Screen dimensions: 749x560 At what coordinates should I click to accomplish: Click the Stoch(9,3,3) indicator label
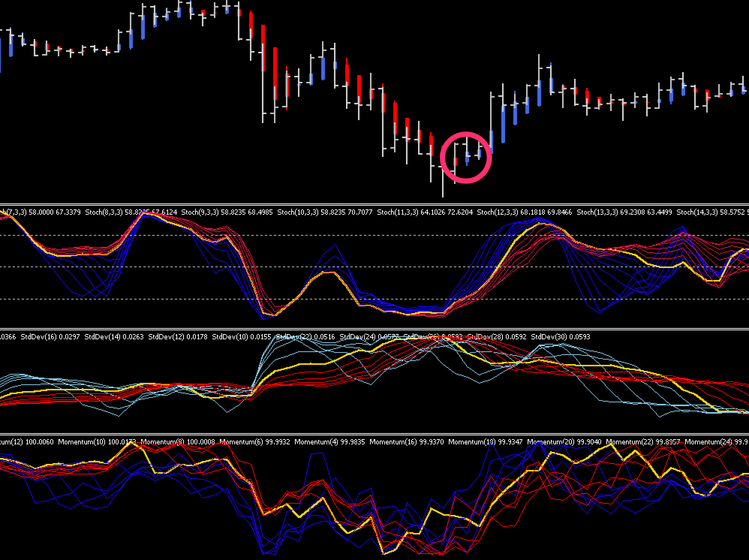(200, 212)
